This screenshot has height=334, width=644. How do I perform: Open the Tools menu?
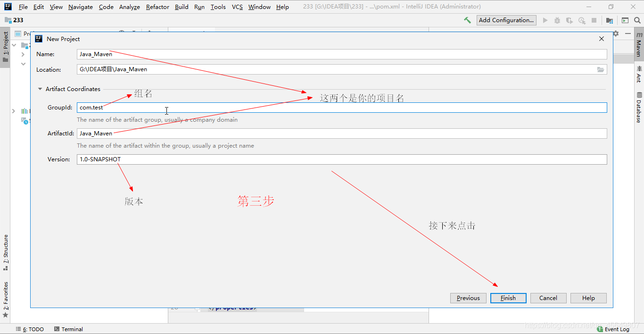click(x=218, y=7)
